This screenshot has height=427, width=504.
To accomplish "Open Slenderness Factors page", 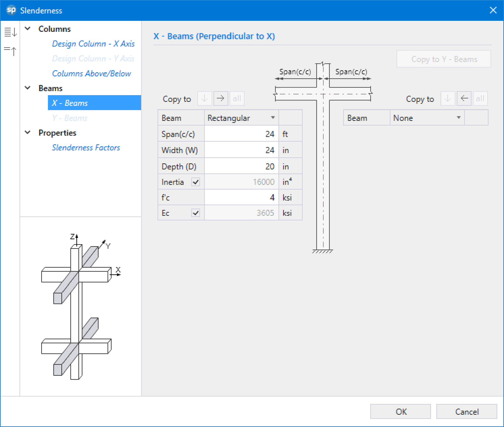I will click(x=86, y=147).
